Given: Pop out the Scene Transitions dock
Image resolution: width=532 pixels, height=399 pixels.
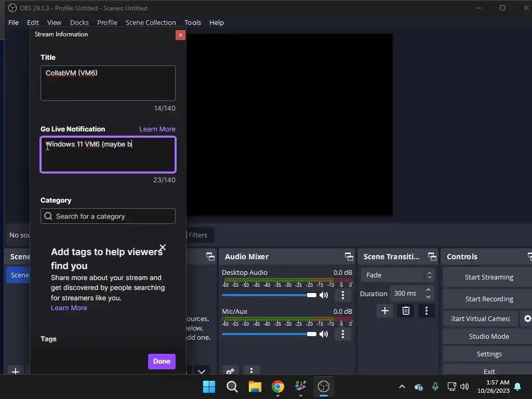Looking at the screenshot, I should [x=432, y=257].
